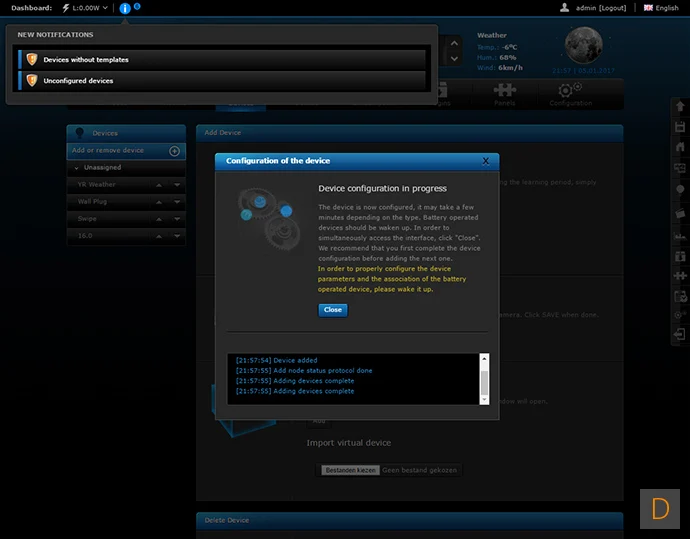Move YR Weather up with arrow
The image size is (690, 539).
[x=159, y=185]
